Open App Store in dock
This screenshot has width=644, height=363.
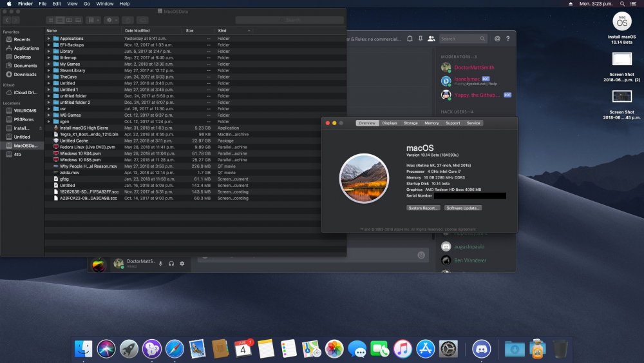[x=426, y=349]
